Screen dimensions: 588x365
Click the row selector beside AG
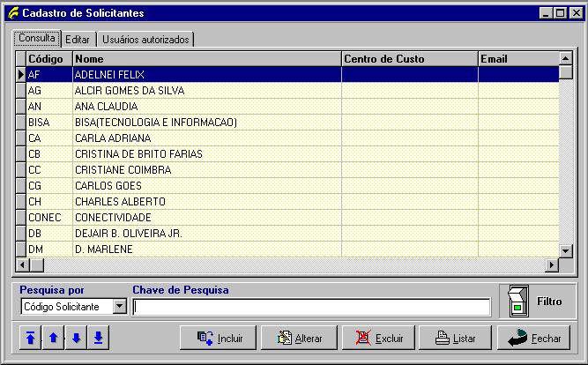tap(21, 91)
